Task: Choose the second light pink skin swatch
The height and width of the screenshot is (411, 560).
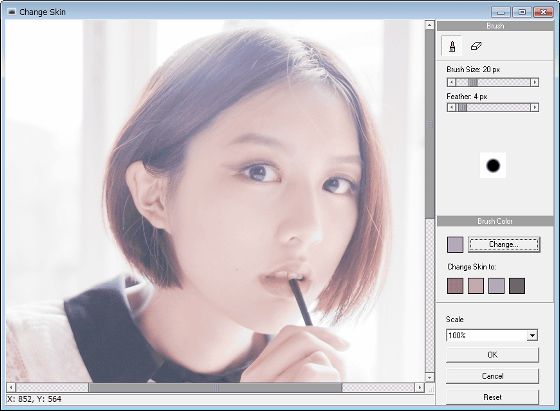Action: tap(476, 286)
